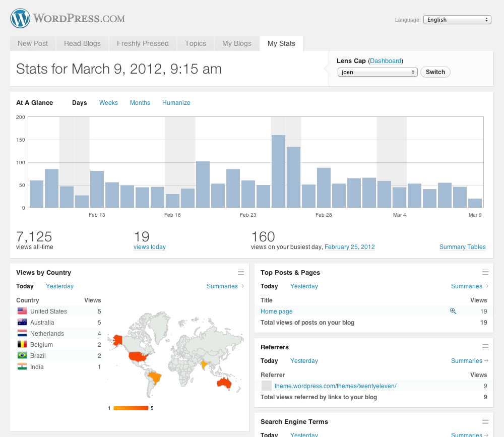
Task: Go to the Freshly Pressed tab
Action: click(x=143, y=43)
